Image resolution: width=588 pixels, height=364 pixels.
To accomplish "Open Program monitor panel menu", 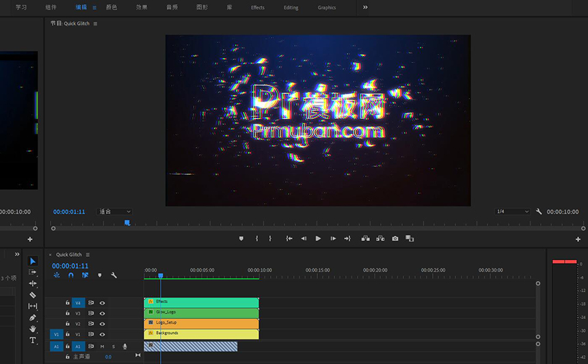I will coord(95,24).
